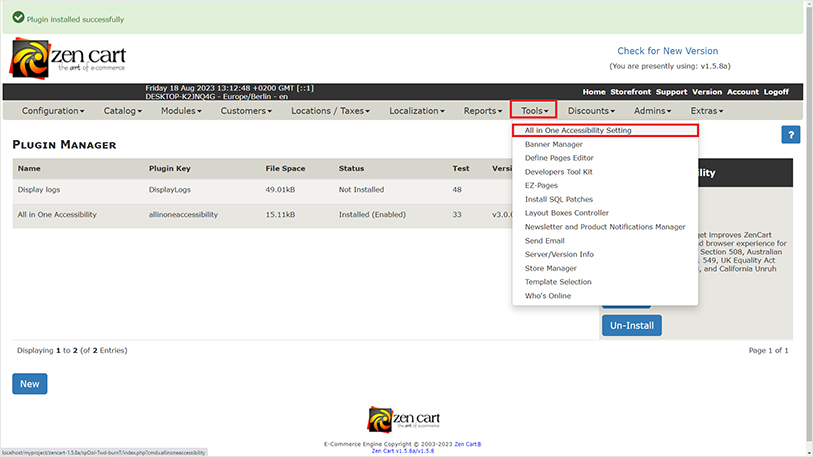
Task: Click the Not Installed status cell
Action: tap(361, 190)
